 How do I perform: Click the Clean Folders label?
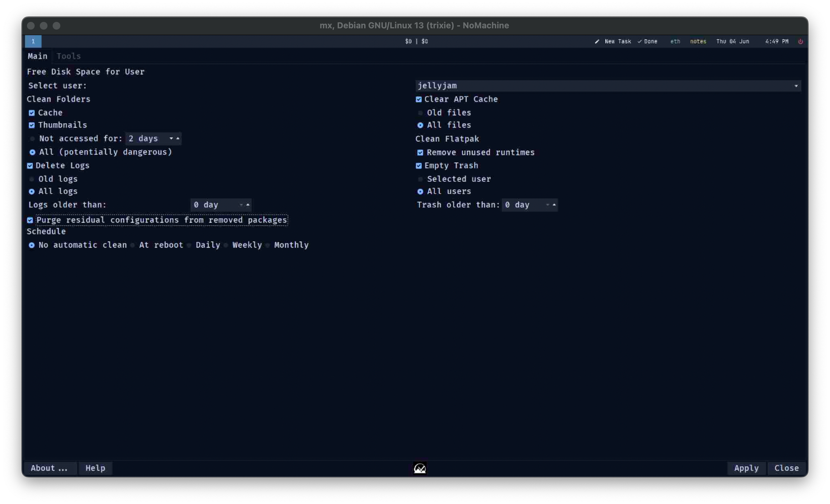[x=58, y=99]
